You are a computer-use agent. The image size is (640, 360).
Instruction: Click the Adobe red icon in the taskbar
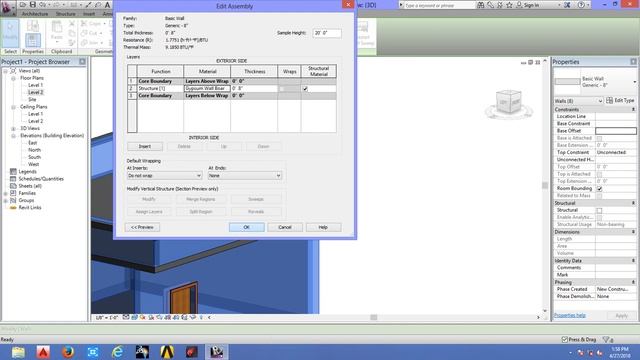pyautogui.click(x=43, y=352)
